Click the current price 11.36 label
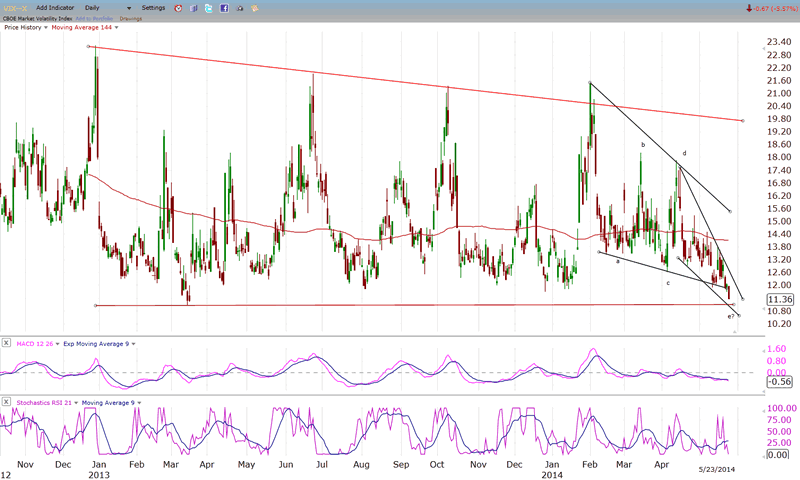This screenshot has height=480, width=800. pyautogui.click(x=780, y=299)
